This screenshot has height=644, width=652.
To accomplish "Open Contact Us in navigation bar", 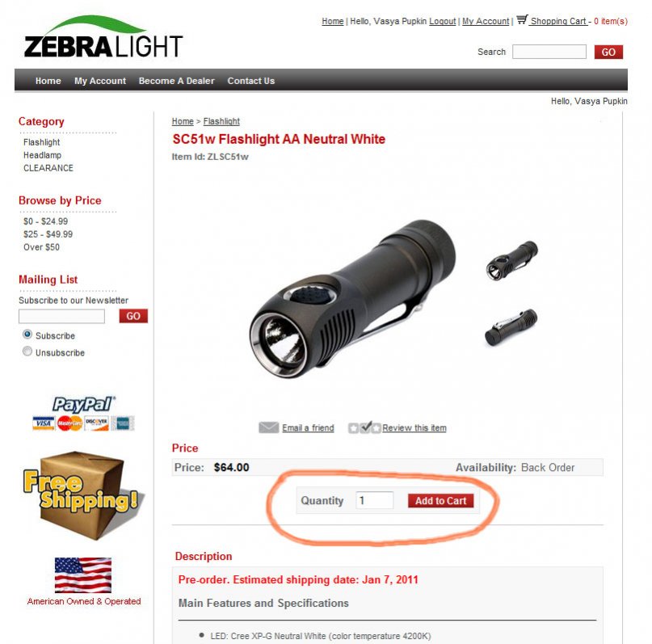I will 251,81.
